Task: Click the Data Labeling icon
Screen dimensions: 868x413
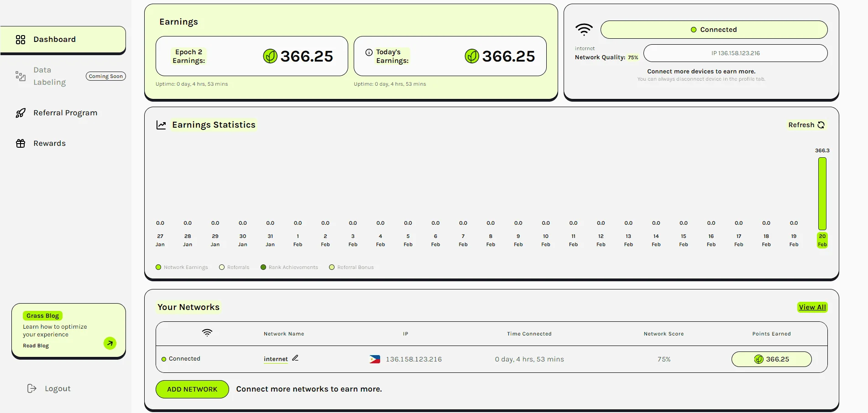Action: (21, 76)
